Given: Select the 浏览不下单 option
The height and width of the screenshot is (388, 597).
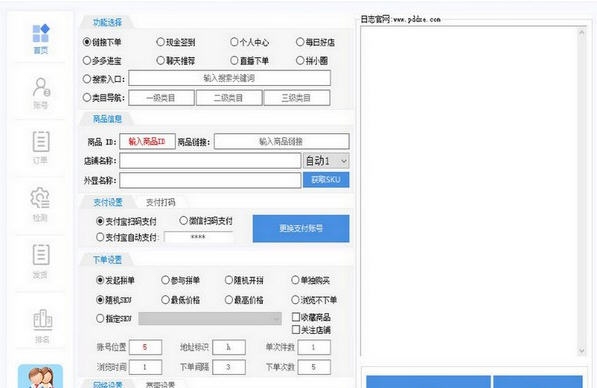Looking at the screenshot, I should (314, 300).
